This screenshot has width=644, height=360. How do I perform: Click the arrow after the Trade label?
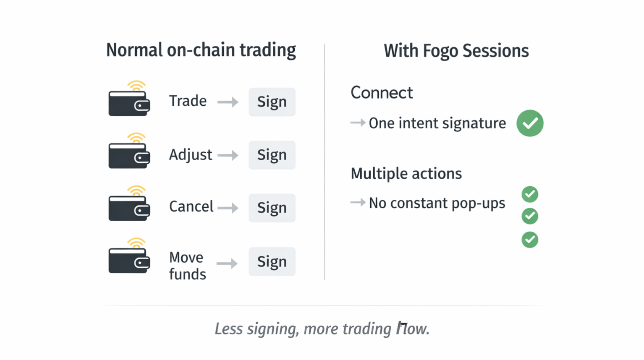click(228, 102)
